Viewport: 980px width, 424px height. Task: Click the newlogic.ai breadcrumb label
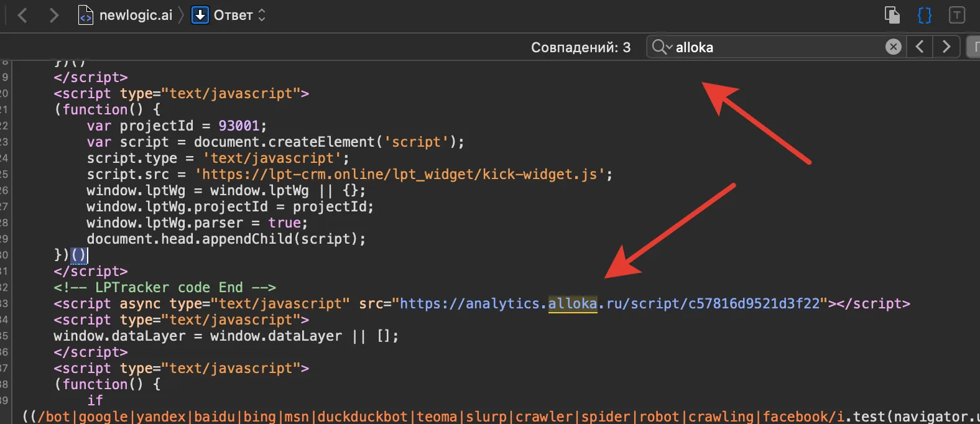(x=136, y=15)
